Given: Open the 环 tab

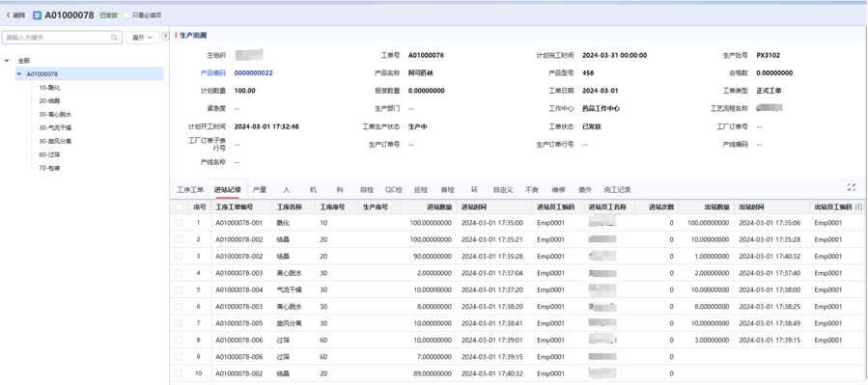Looking at the screenshot, I should [474, 190].
